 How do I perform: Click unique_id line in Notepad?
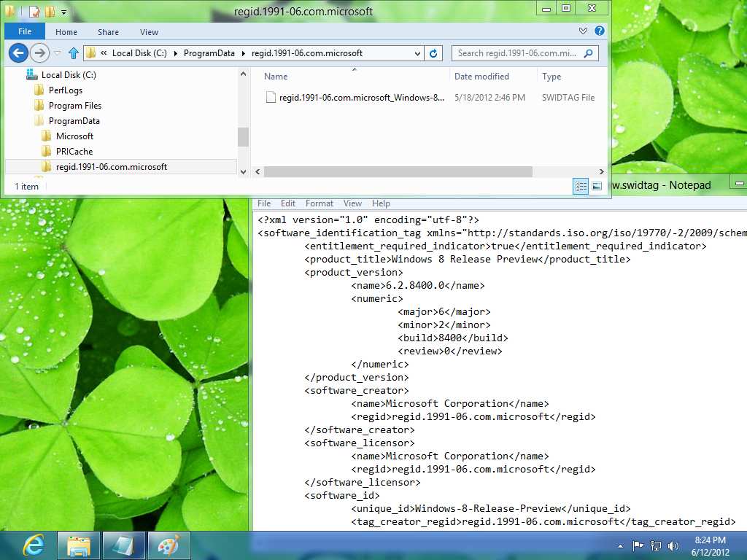tap(491, 508)
